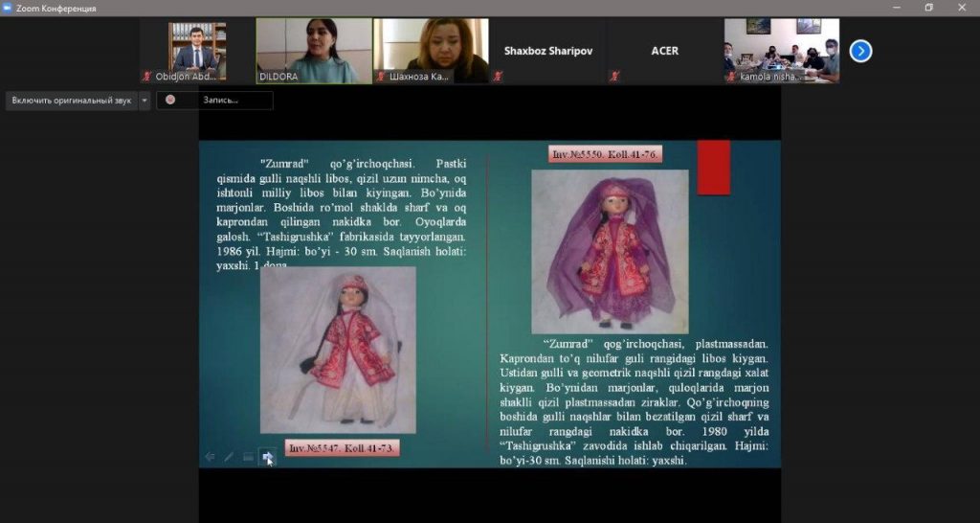980x523 pixels.
Task: Click muted mic icon on Shaxboz Sharipov tile
Action: point(498,76)
